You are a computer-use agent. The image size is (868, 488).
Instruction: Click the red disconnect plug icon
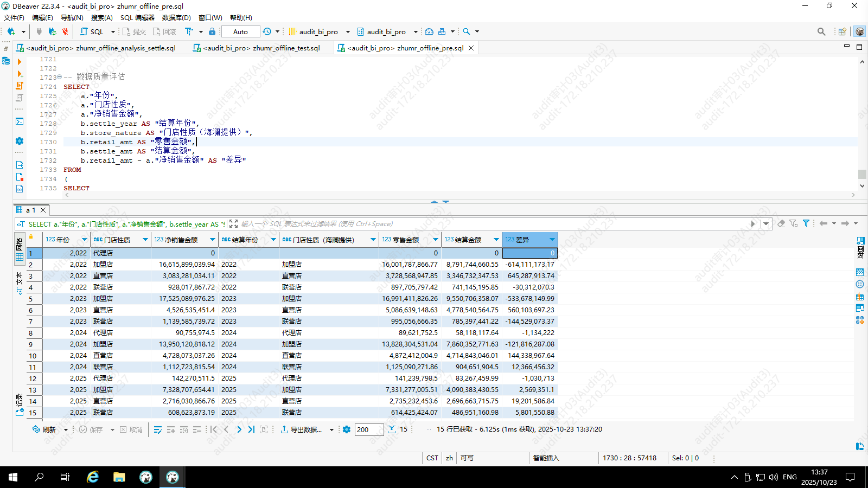coord(65,31)
